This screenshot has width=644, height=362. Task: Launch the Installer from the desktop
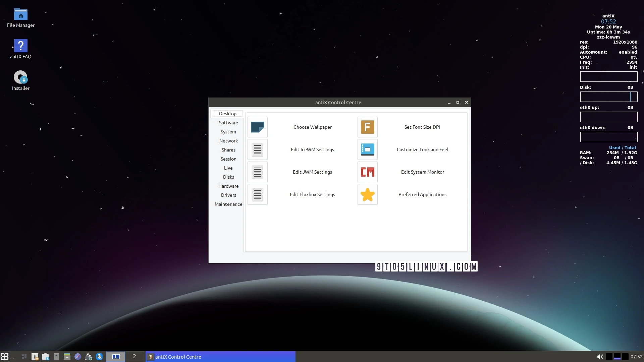(20, 77)
